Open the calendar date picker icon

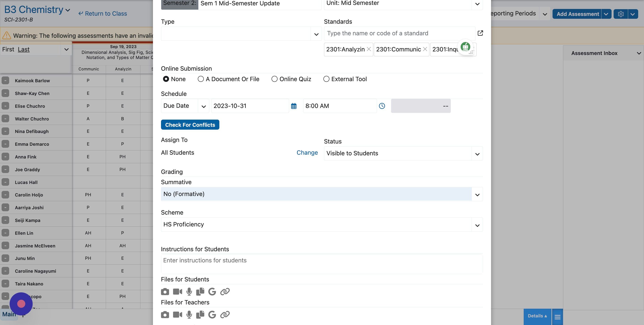[x=294, y=106]
